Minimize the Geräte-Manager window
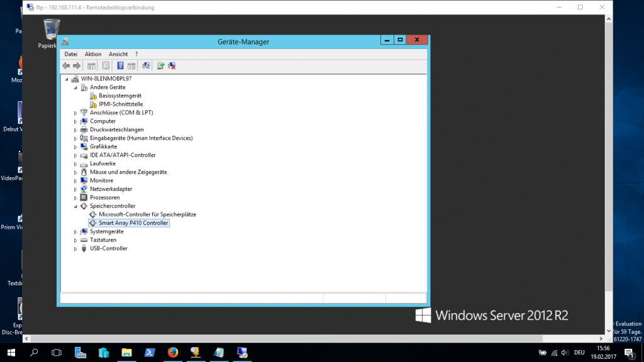Viewport: 644px width, 362px height. tap(387, 40)
